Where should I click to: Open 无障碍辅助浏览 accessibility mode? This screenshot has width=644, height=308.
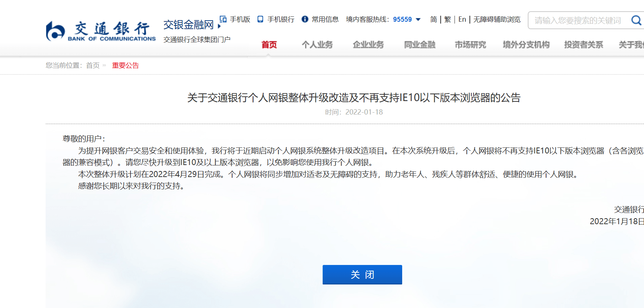click(497, 19)
